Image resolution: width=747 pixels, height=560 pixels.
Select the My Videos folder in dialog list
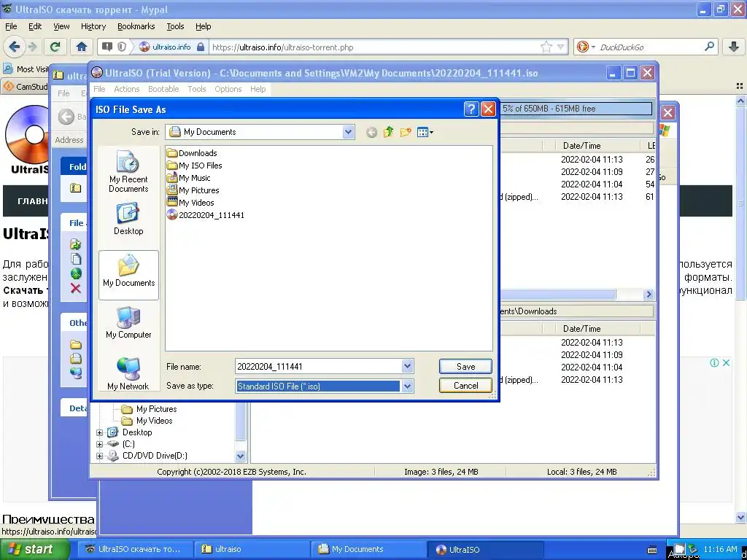pyautogui.click(x=190, y=203)
